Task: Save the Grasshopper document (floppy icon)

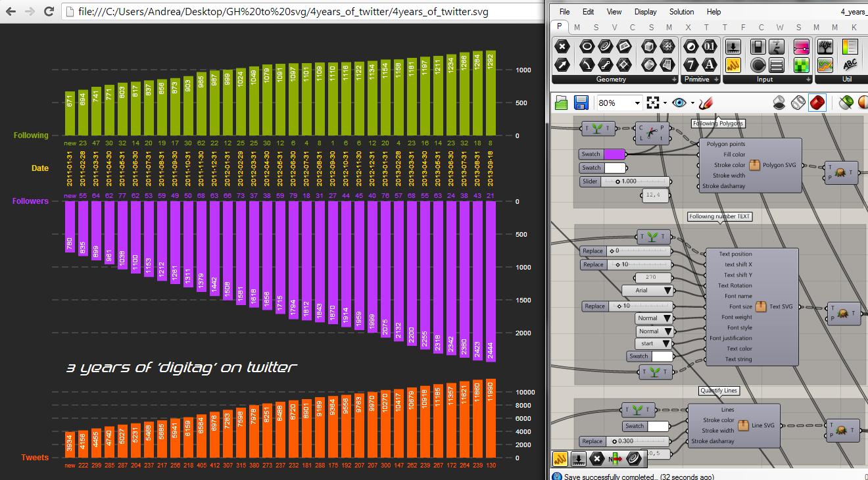Action: pyautogui.click(x=581, y=103)
